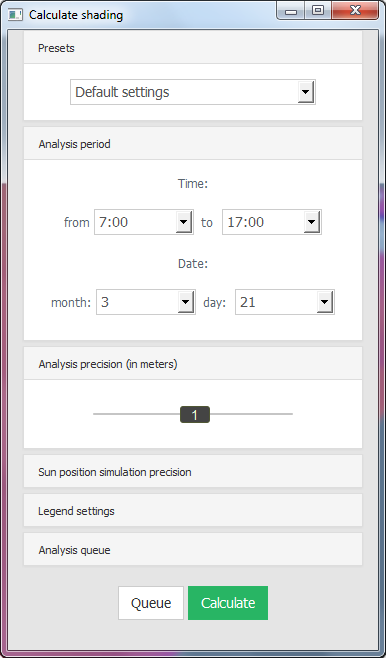The image size is (386, 658).
Task: Click the Queue button
Action: [x=151, y=603]
